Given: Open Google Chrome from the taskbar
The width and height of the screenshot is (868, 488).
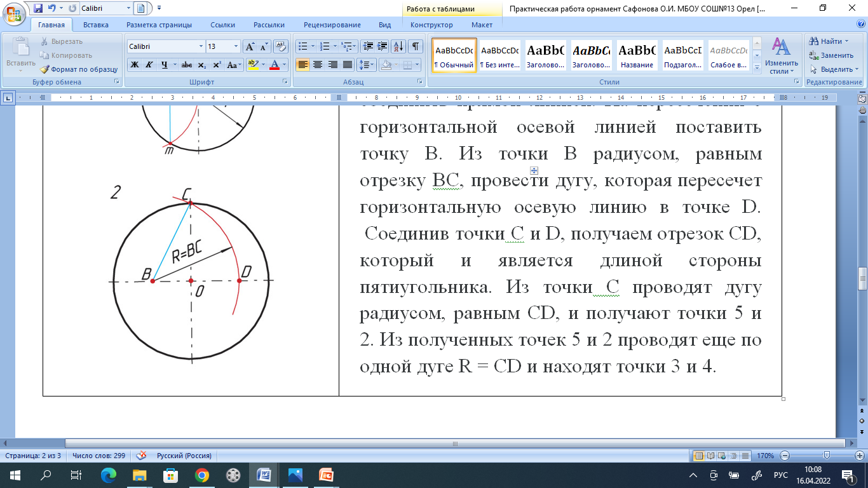Looking at the screenshot, I should [202, 475].
